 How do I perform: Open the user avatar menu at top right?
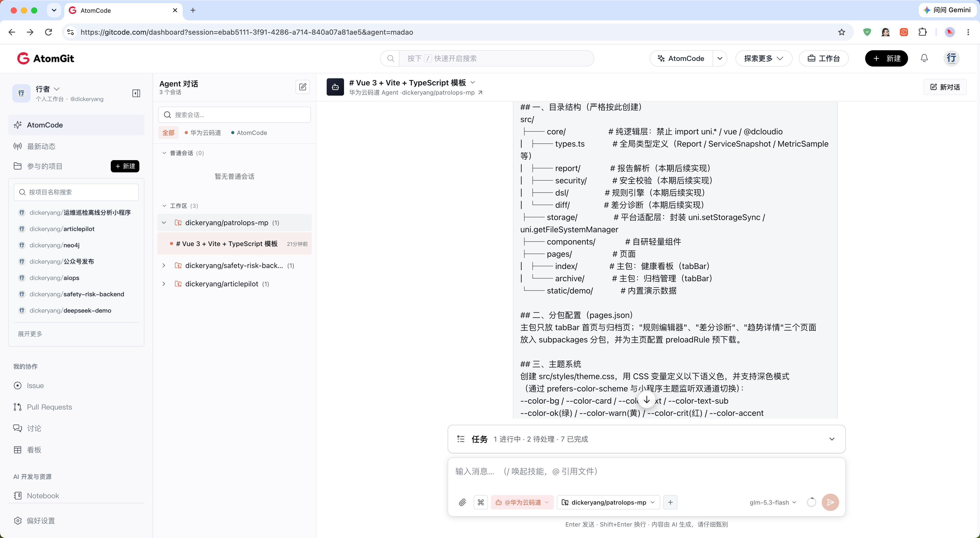coord(951,58)
